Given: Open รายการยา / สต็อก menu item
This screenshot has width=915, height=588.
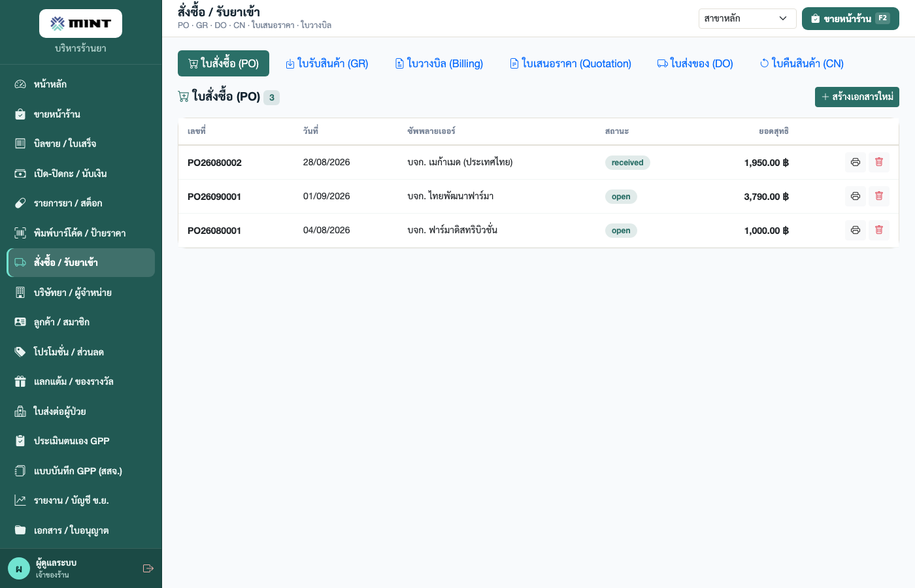Looking at the screenshot, I should pos(81,203).
